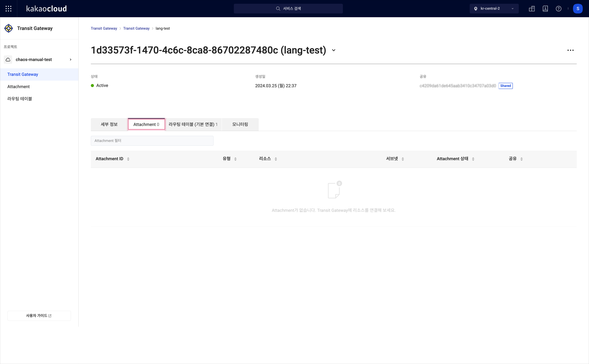Click the empty state message text
This screenshot has width=589, height=364.
click(x=334, y=210)
